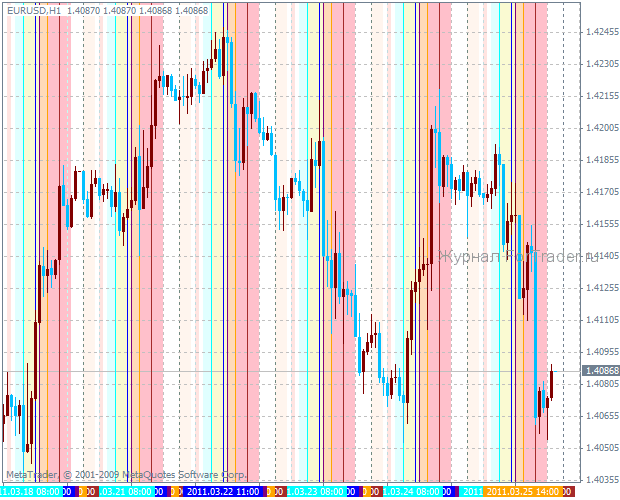Image resolution: width=620 pixels, height=500 pixels.
Task: Click the 1.42155 price axis label
Action: click(602, 96)
